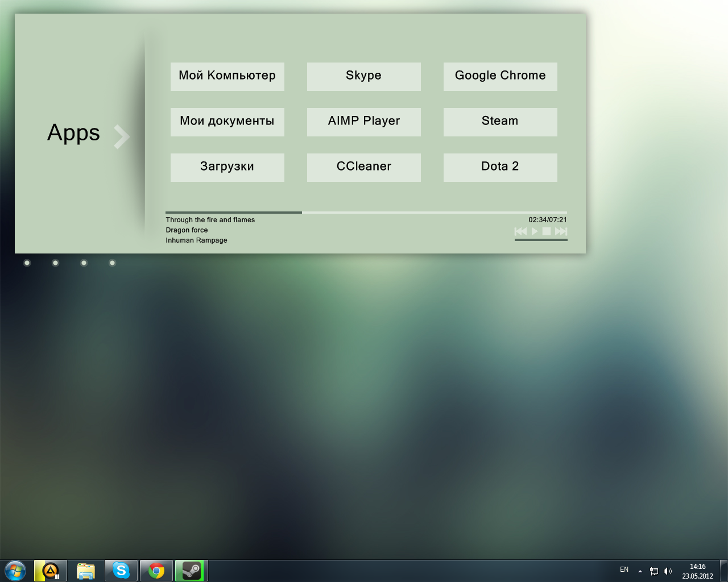The height and width of the screenshot is (582, 728).
Task: Open Chrome taskbar icon
Action: point(156,571)
